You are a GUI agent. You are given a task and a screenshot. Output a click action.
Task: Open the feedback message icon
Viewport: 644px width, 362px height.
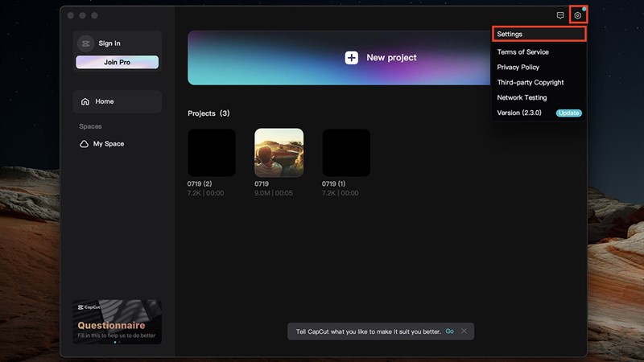[x=560, y=15]
